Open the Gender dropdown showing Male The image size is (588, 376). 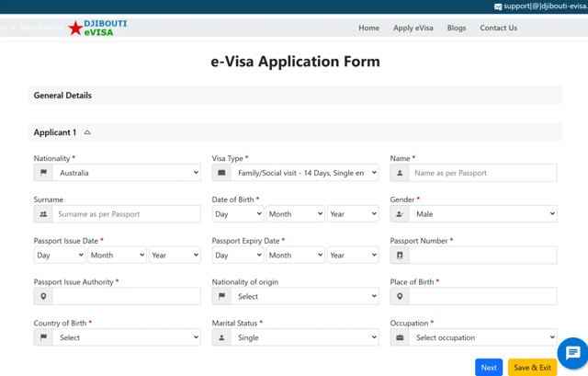(x=482, y=214)
